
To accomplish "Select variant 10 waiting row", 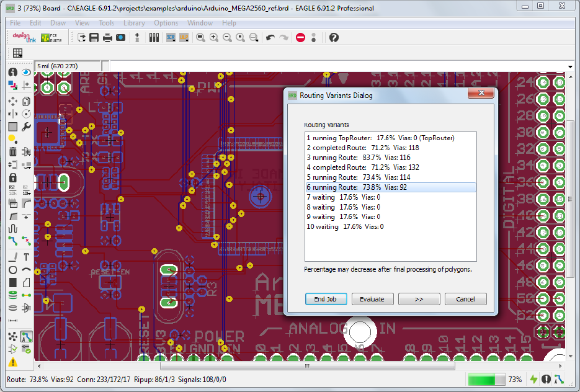I will [391, 226].
